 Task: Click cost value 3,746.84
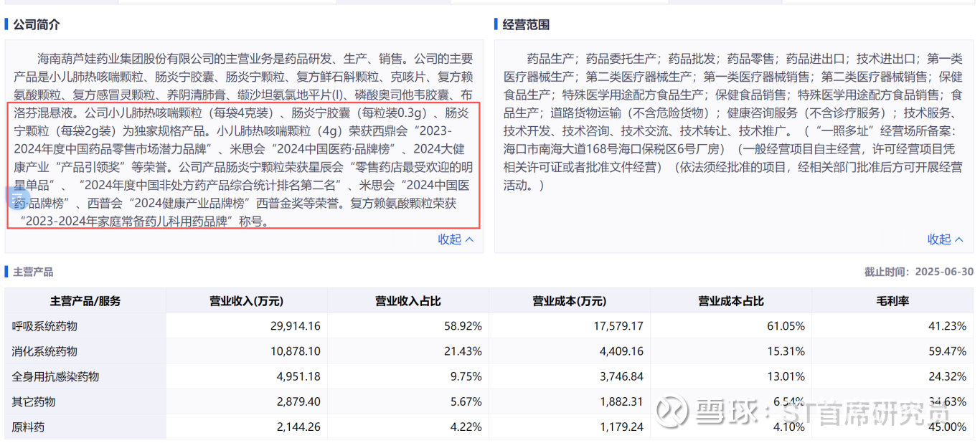pyautogui.click(x=622, y=376)
